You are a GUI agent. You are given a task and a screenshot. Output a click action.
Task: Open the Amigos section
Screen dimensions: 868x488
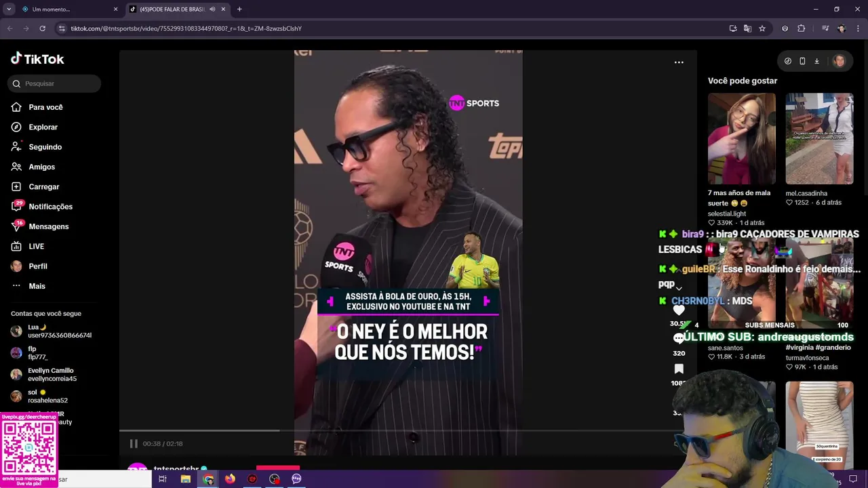tap(41, 167)
